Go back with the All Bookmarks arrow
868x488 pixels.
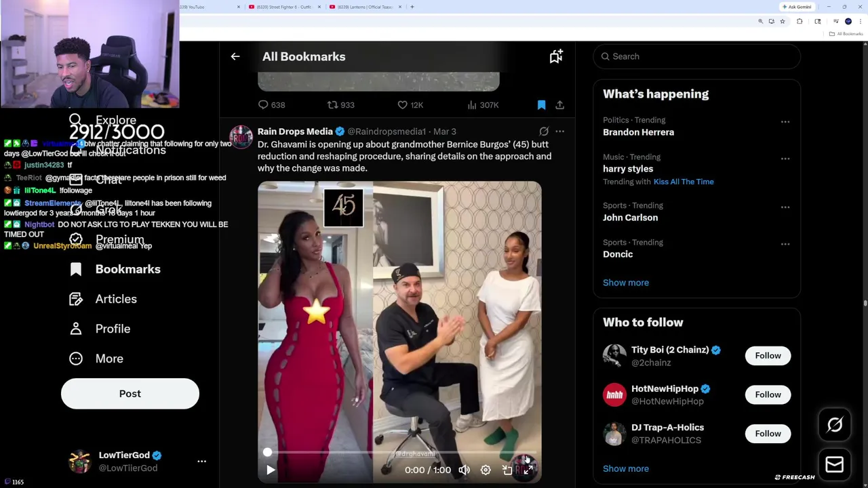[235, 57]
